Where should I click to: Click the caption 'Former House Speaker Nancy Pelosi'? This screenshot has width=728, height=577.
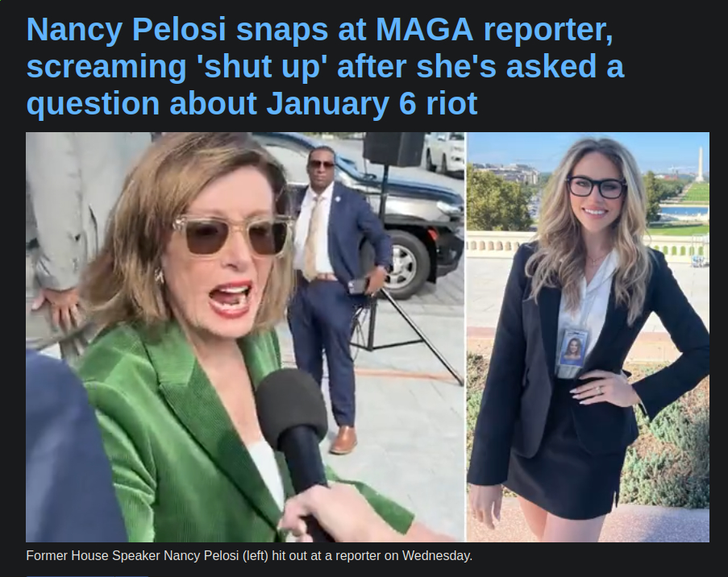133,556
